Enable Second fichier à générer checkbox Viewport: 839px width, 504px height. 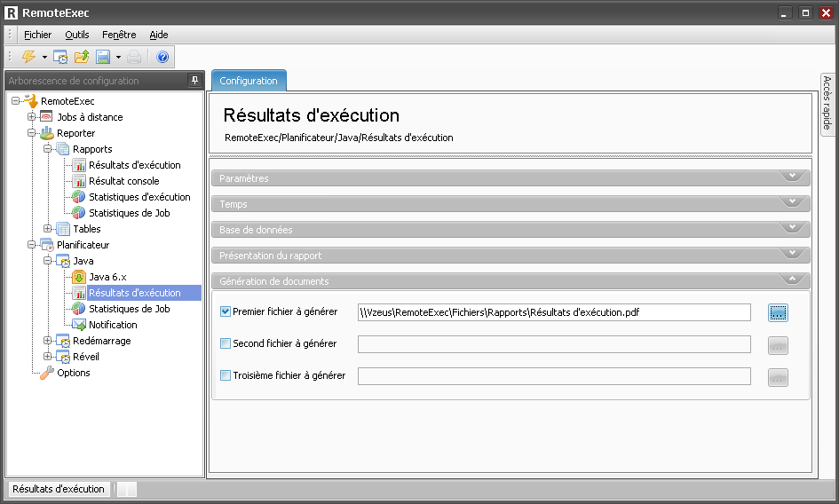[226, 343]
